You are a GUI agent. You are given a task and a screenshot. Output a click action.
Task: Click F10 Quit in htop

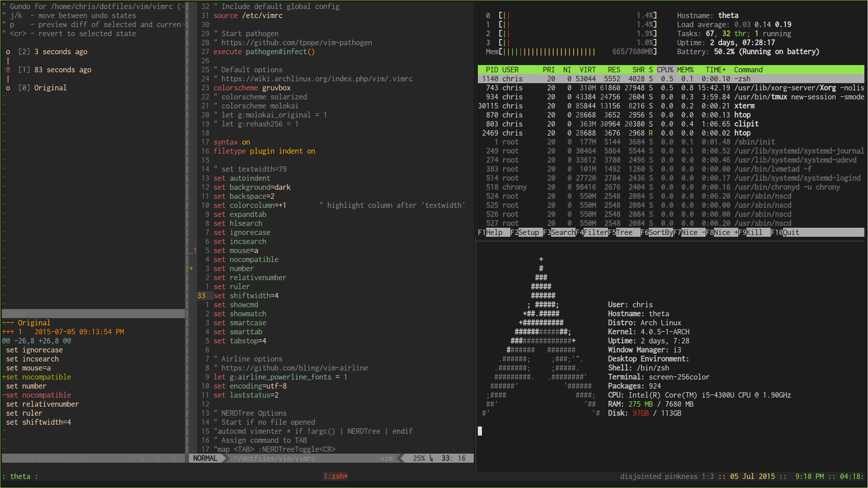point(790,232)
